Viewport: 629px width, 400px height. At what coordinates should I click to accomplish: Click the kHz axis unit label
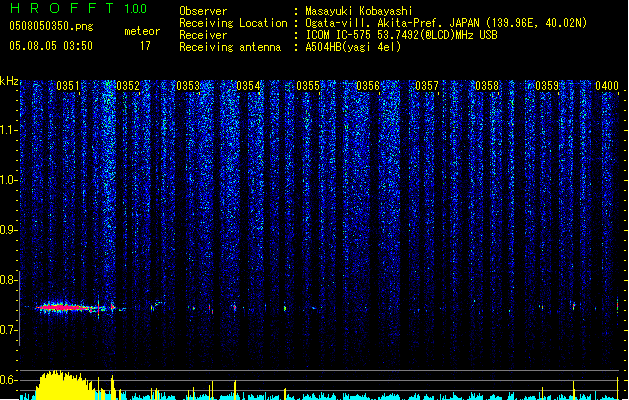tap(9, 81)
